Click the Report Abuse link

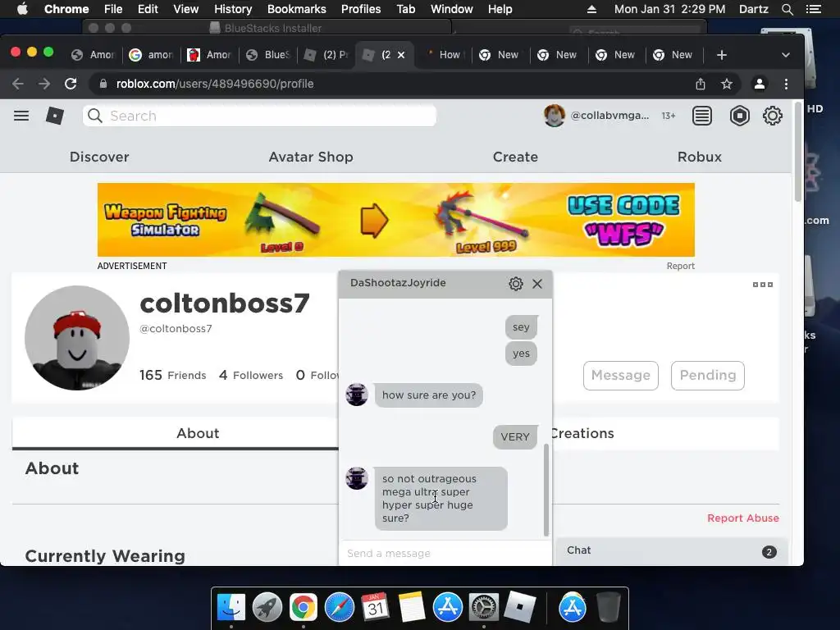click(x=743, y=518)
